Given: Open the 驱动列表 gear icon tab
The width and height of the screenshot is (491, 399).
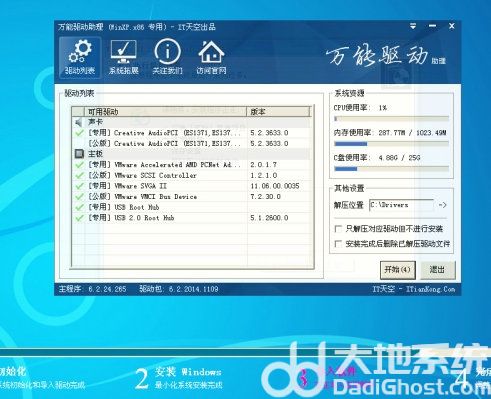Looking at the screenshot, I should (x=80, y=57).
